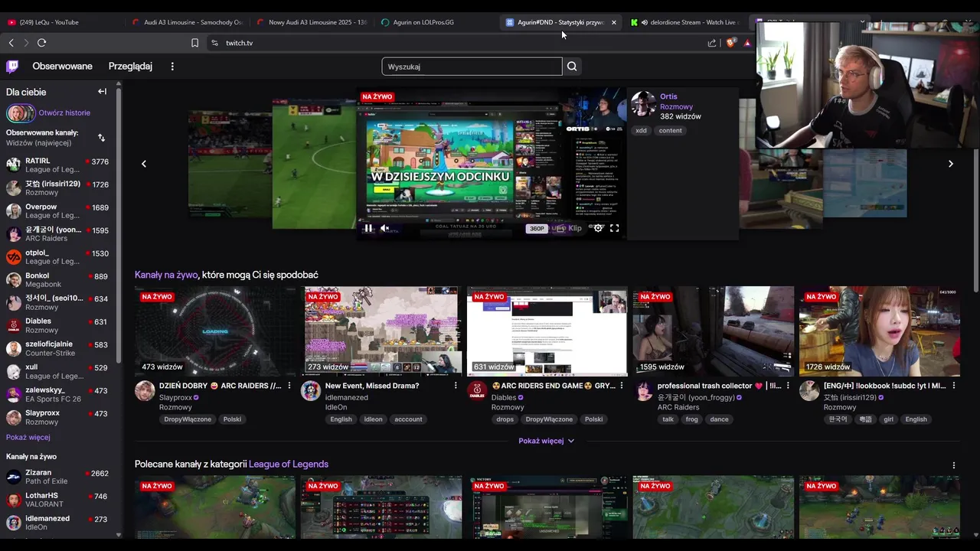Go to previous carousel stream

(143, 163)
